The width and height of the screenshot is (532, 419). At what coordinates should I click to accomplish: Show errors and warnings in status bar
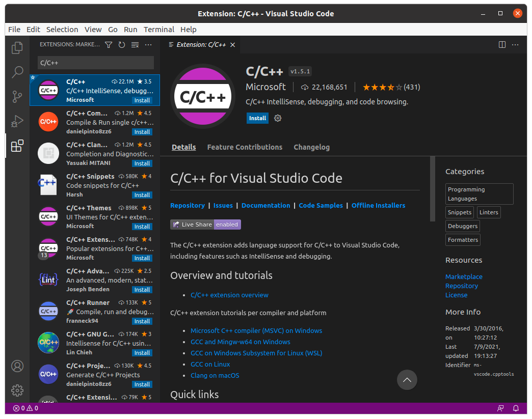pyautogui.click(x=26, y=408)
